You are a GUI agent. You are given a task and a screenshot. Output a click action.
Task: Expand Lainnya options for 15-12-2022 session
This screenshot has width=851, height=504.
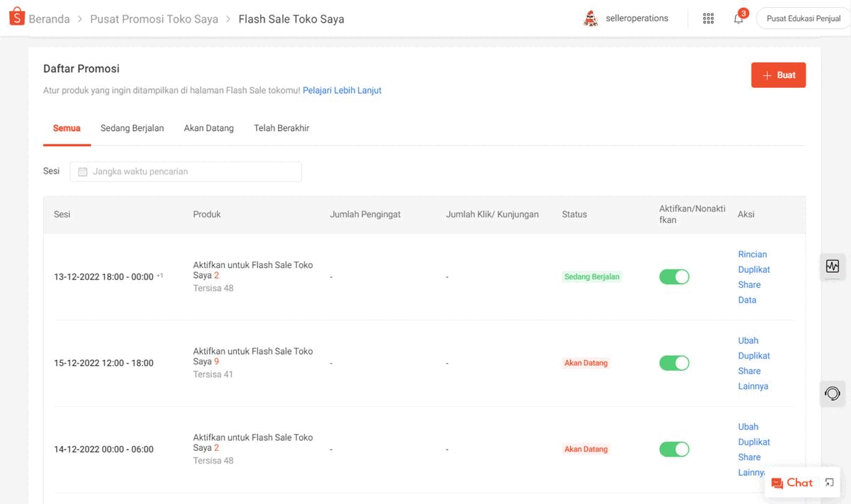pyautogui.click(x=752, y=386)
